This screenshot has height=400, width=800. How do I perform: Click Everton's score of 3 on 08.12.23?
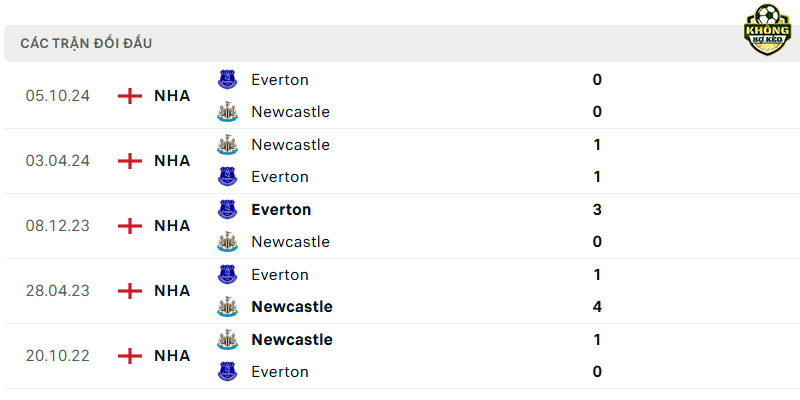pyautogui.click(x=597, y=210)
